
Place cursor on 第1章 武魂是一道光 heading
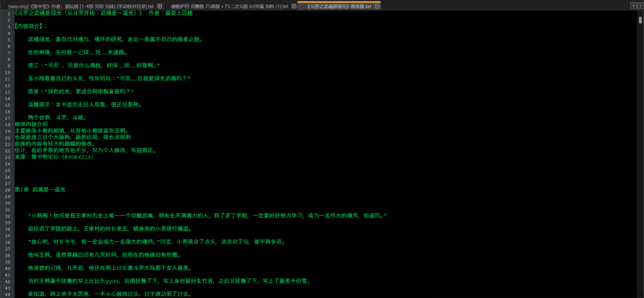pos(40,190)
